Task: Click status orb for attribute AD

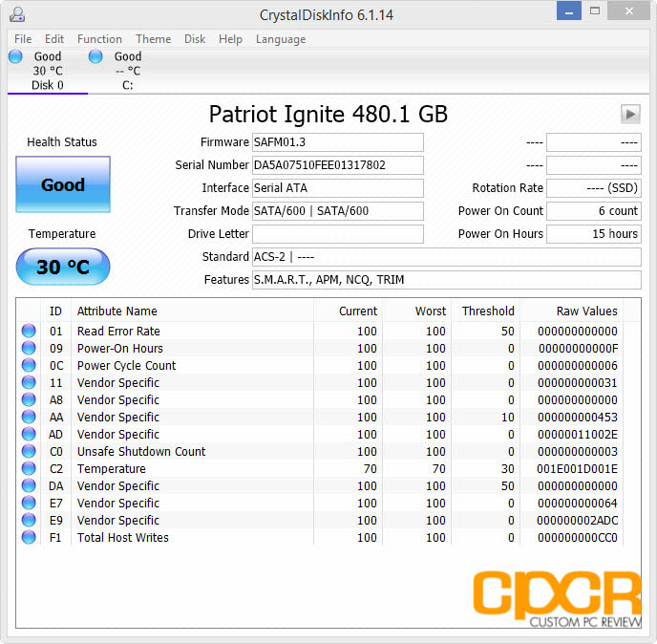Action: click(x=29, y=434)
